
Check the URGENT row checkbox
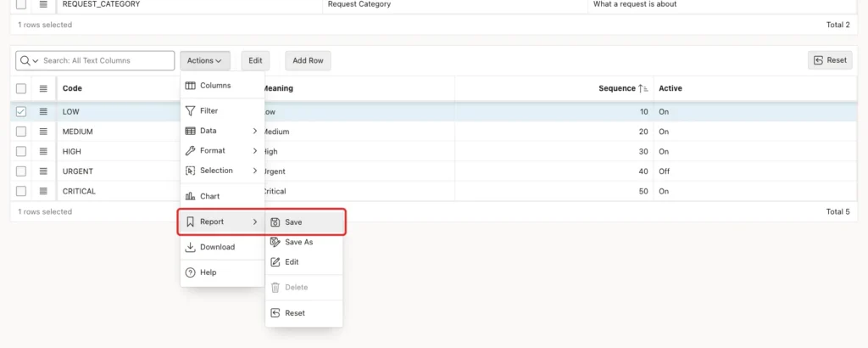pos(21,171)
